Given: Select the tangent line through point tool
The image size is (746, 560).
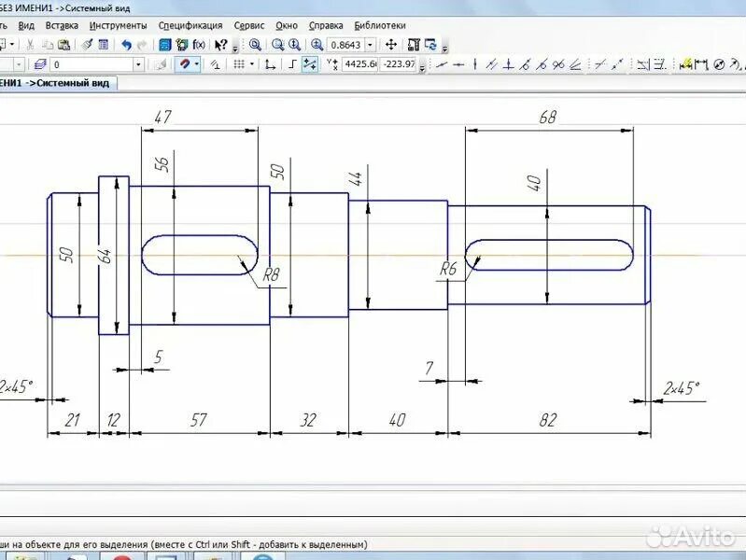Looking at the screenshot, I should click(525, 64).
